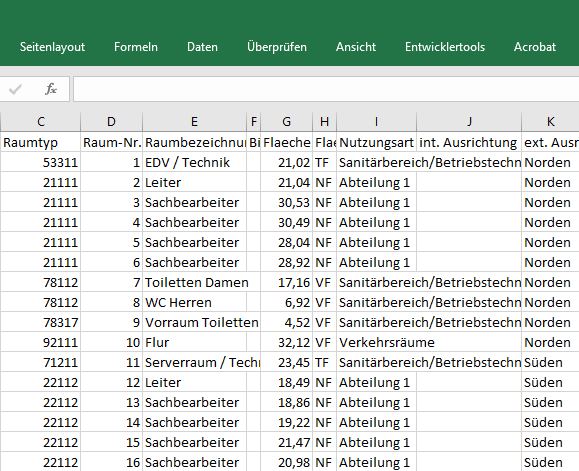Image resolution: width=579 pixels, height=471 pixels.
Task: Select column G header
Action: click(x=287, y=121)
